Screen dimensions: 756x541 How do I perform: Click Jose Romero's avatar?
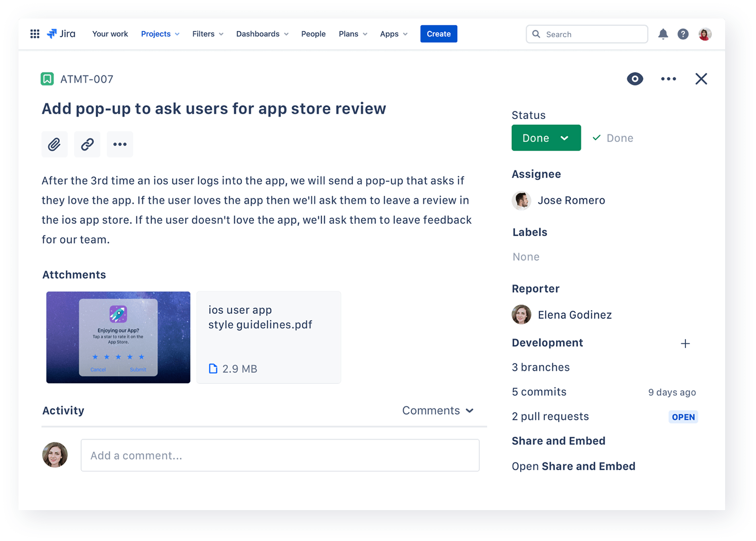pos(521,200)
